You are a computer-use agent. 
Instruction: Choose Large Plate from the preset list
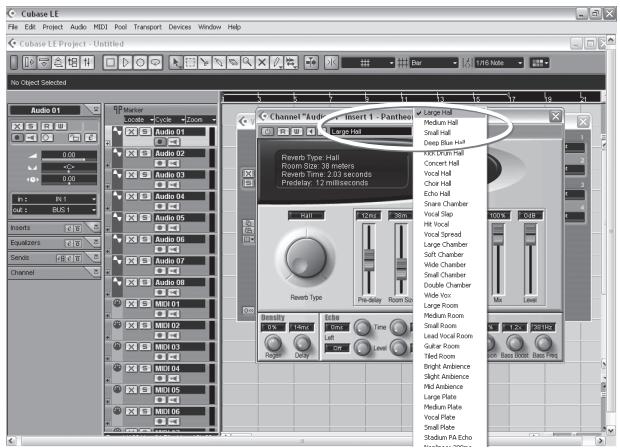(450, 397)
